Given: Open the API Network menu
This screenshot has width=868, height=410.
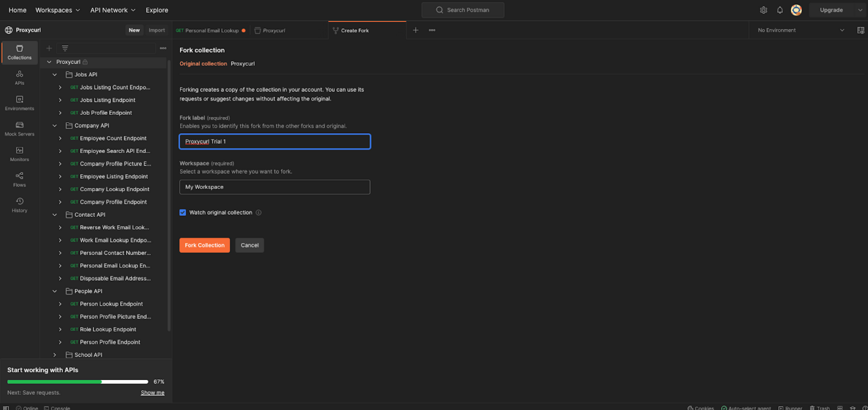Looking at the screenshot, I should point(113,10).
